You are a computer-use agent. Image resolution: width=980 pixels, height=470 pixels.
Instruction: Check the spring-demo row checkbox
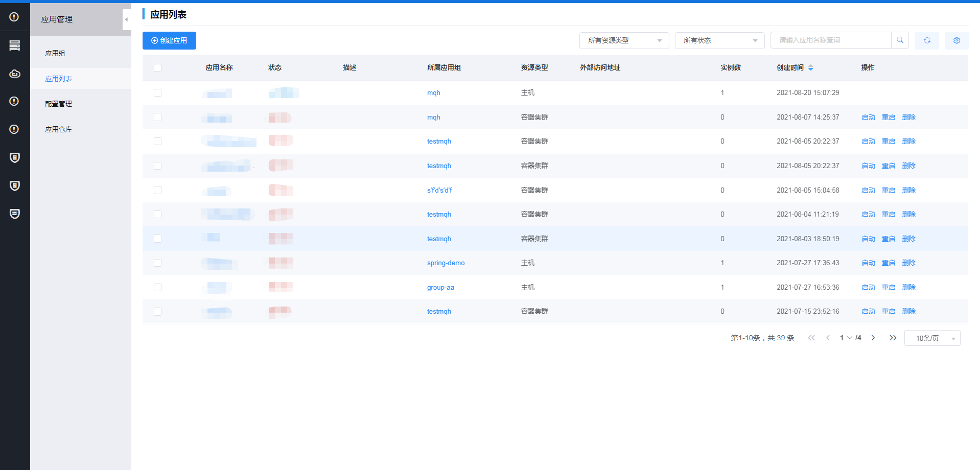157,263
